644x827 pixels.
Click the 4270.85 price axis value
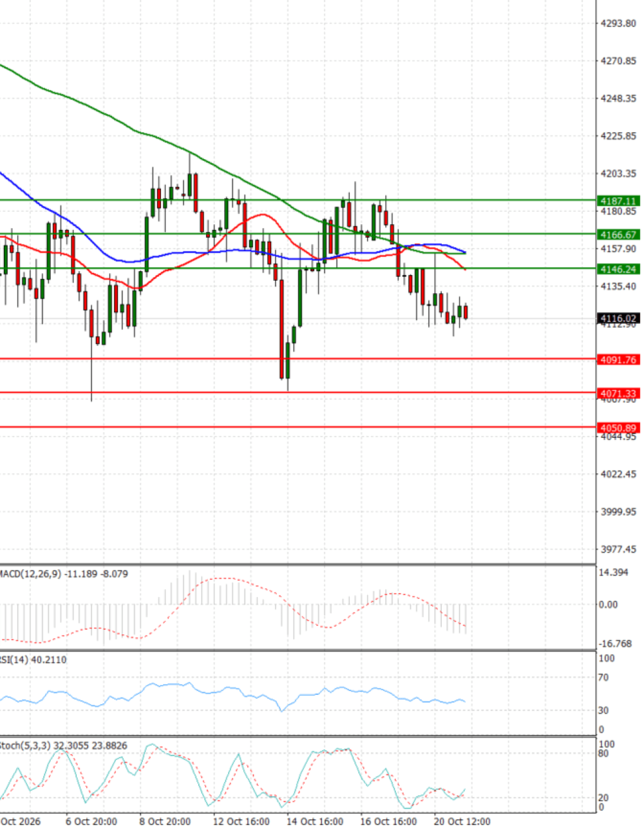[x=618, y=61]
